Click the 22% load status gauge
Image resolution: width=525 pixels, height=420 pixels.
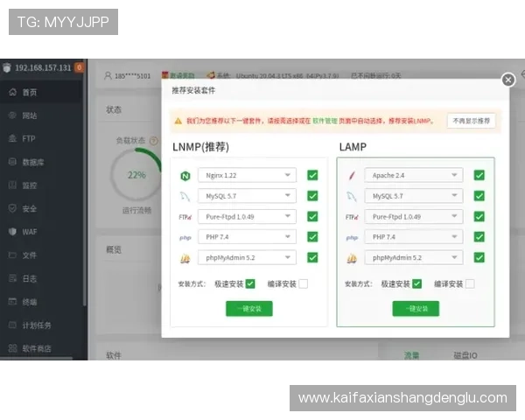point(136,175)
